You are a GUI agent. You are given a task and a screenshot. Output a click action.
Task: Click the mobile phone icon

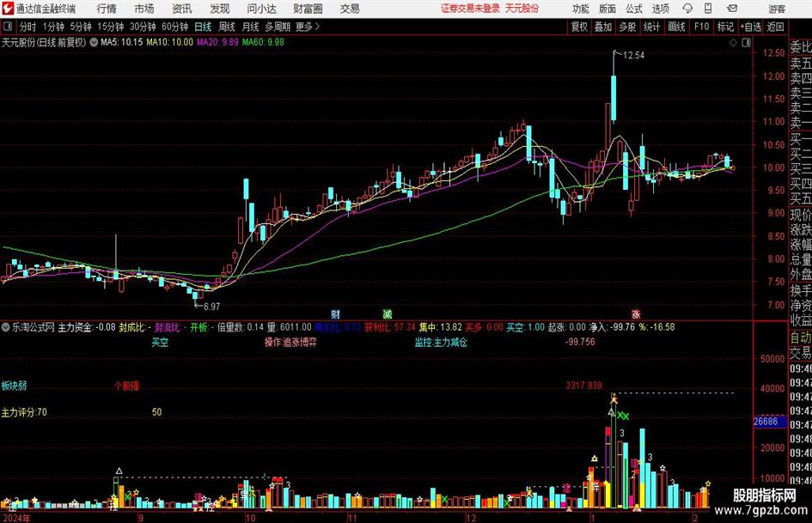click(708, 9)
